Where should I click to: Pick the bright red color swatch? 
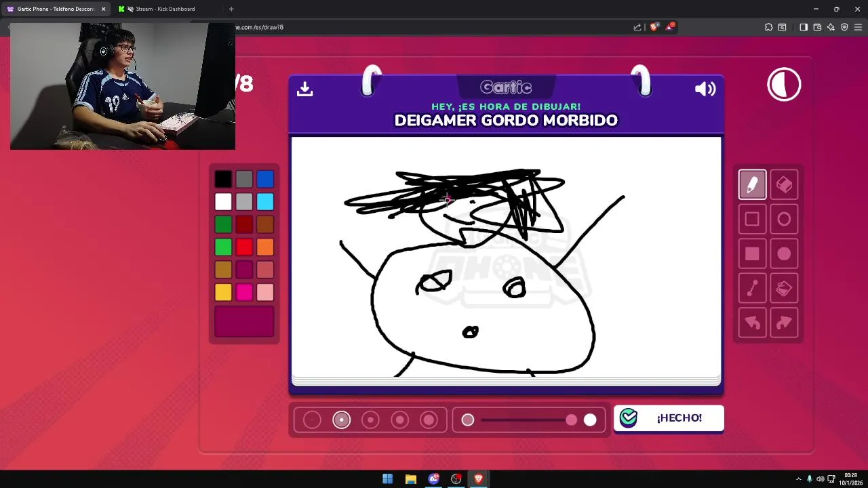tap(244, 247)
